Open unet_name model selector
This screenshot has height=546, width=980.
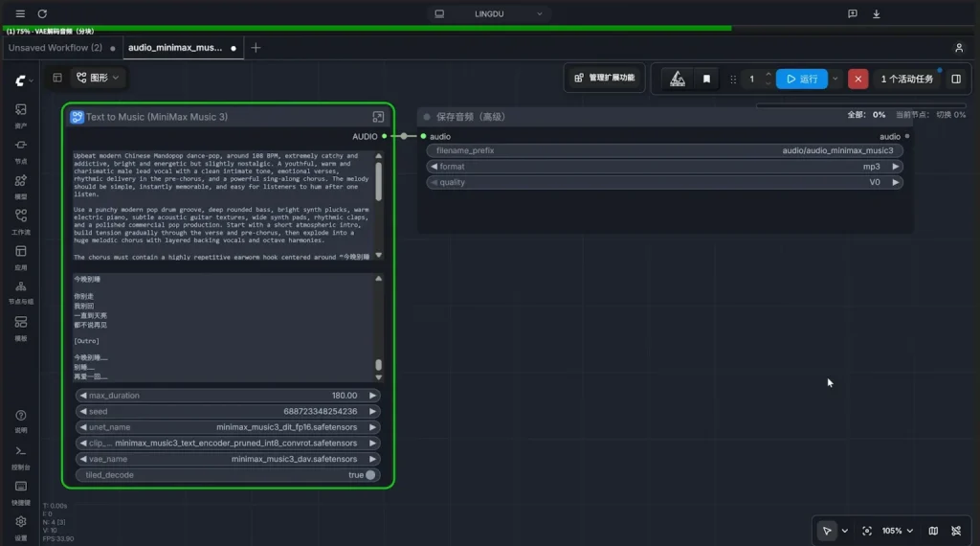click(228, 427)
